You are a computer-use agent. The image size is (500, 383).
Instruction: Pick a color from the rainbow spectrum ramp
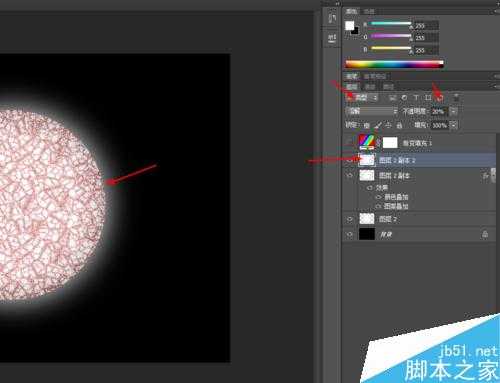pyautogui.click(x=394, y=64)
